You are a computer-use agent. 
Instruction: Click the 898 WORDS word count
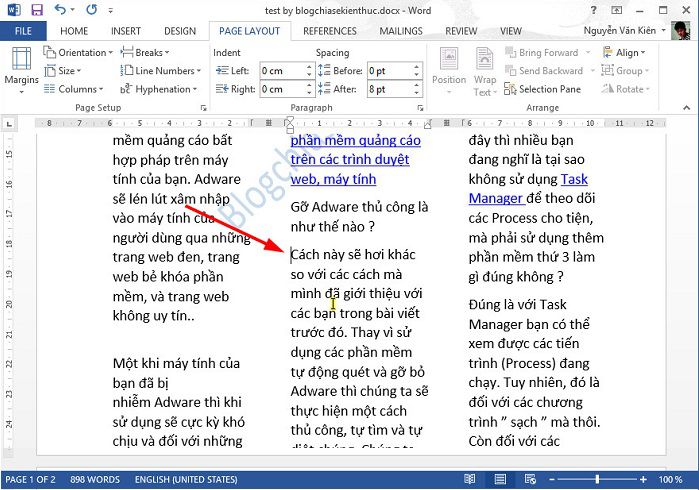pos(95,480)
